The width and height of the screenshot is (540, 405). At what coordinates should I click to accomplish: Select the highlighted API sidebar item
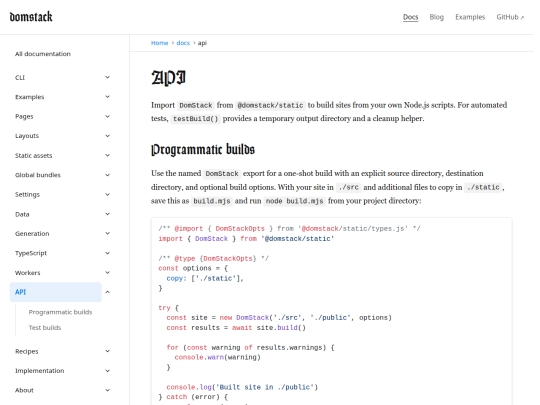tap(55, 292)
